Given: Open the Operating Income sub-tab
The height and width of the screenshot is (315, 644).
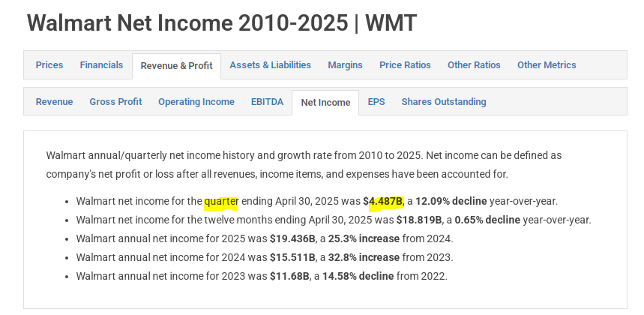Looking at the screenshot, I should point(196,102).
